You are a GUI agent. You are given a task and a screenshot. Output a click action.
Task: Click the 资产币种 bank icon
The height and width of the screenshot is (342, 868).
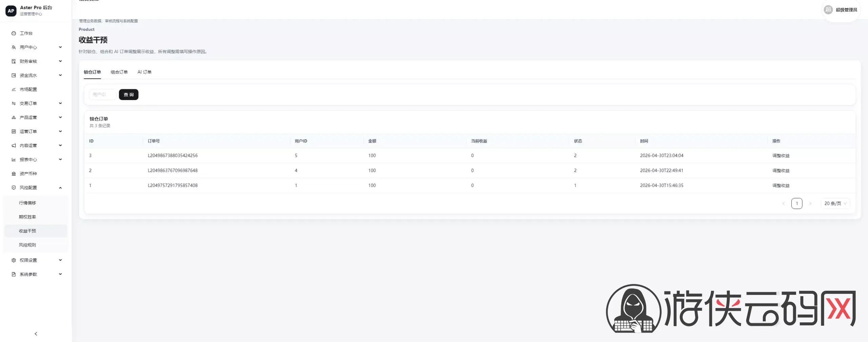(14, 173)
